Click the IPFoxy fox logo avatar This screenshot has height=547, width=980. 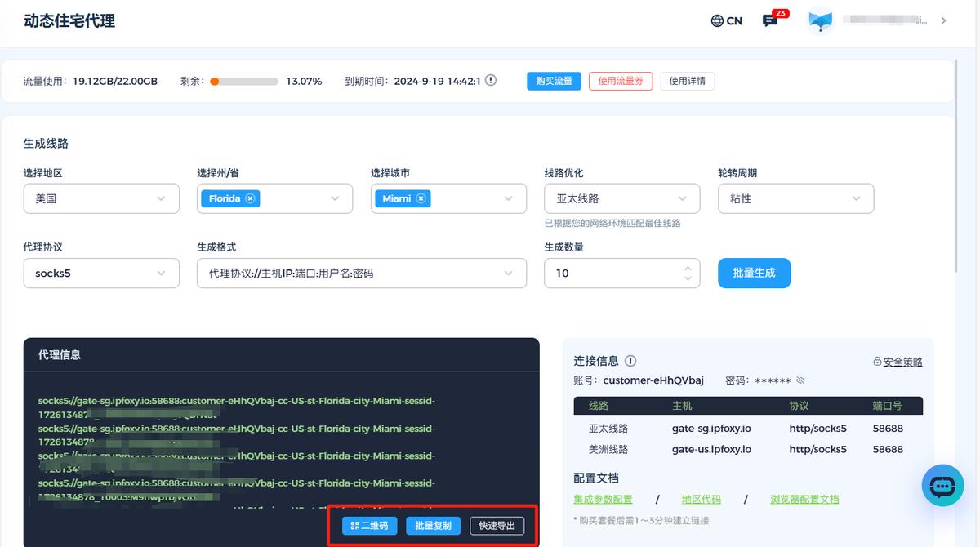pyautogui.click(x=820, y=20)
